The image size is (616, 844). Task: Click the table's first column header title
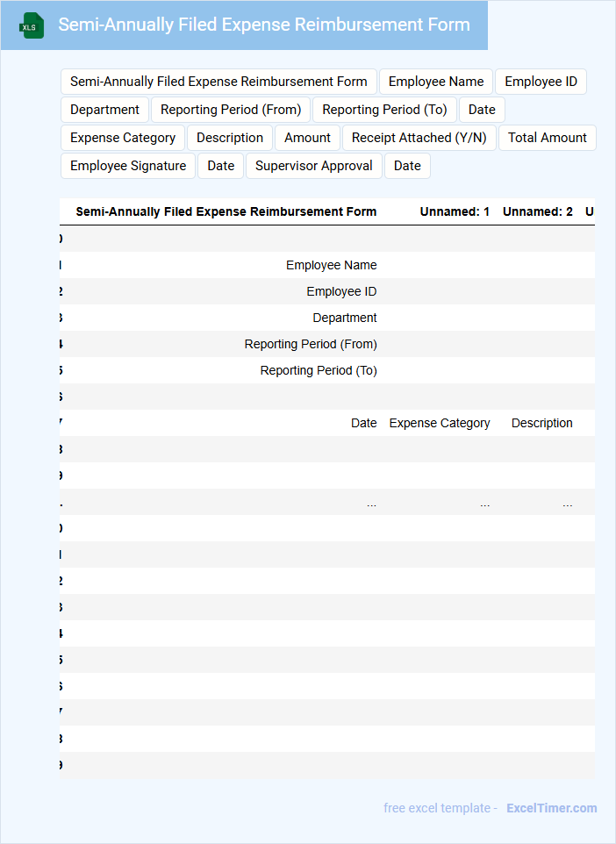pos(226,211)
